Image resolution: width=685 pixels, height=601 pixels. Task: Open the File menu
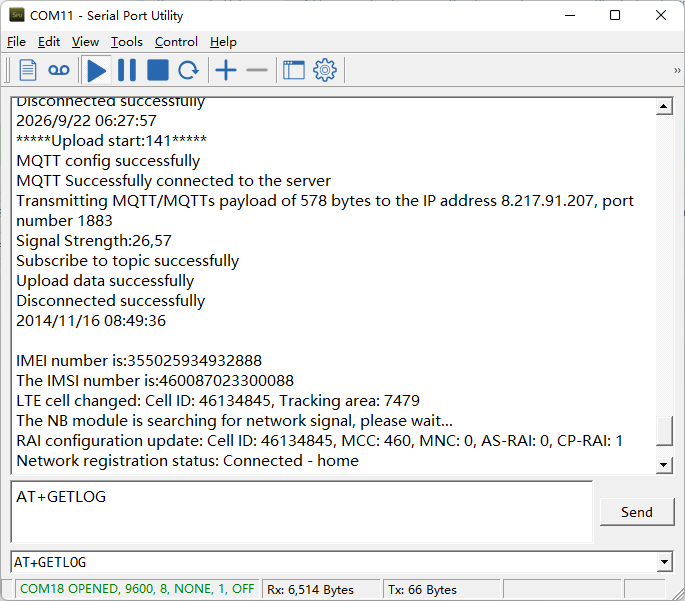pos(16,42)
